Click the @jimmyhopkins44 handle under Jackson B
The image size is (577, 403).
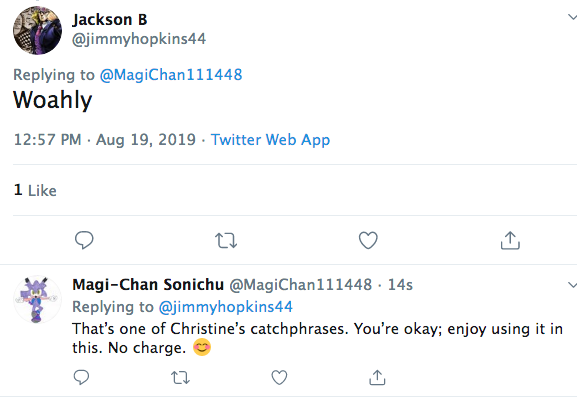click(139, 39)
